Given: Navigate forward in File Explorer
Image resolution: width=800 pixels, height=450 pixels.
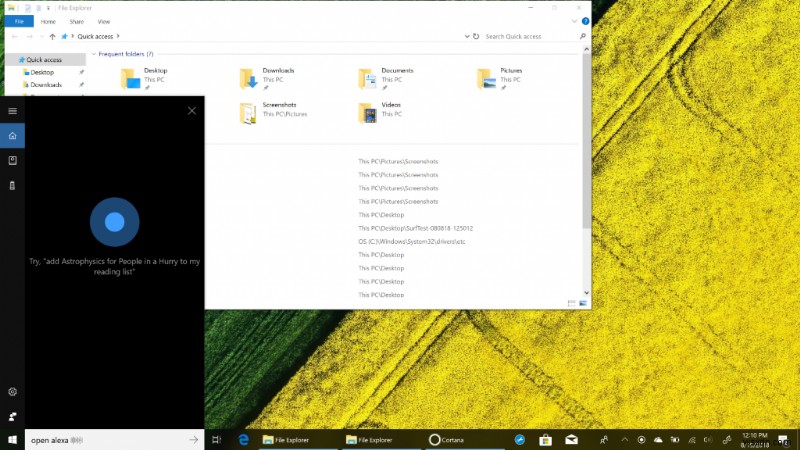Looking at the screenshot, I should click(x=30, y=36).
